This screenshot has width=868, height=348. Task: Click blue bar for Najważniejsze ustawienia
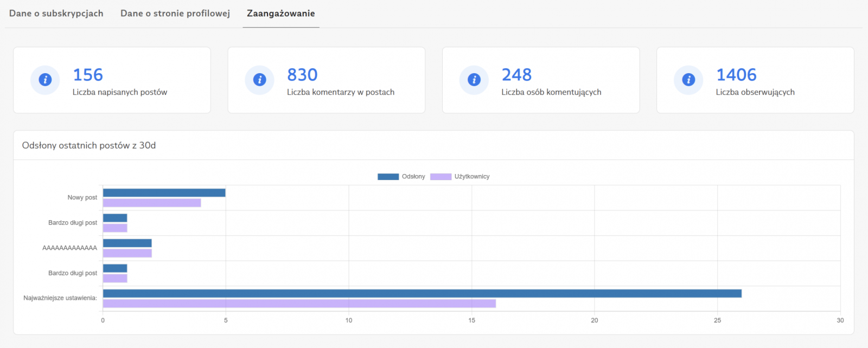(x=422, y=293)
